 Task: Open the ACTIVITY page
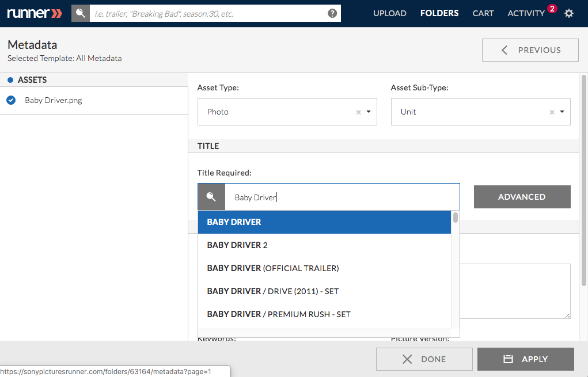tap(526, 13)
